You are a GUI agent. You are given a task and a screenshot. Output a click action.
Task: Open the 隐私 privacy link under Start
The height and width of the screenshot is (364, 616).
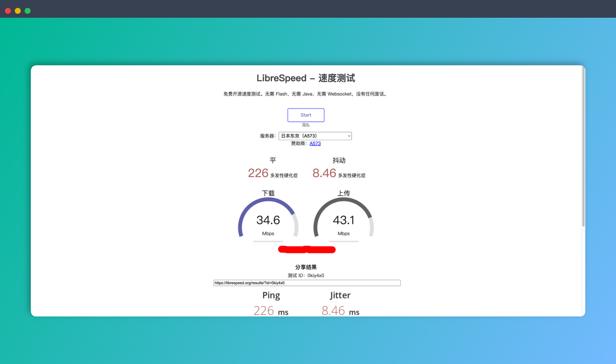pos(305,124)
